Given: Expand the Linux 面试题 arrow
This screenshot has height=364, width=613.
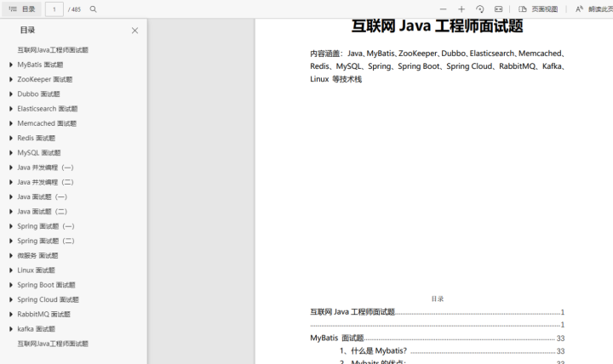Looking at the screenshot, I should (11, 270).
